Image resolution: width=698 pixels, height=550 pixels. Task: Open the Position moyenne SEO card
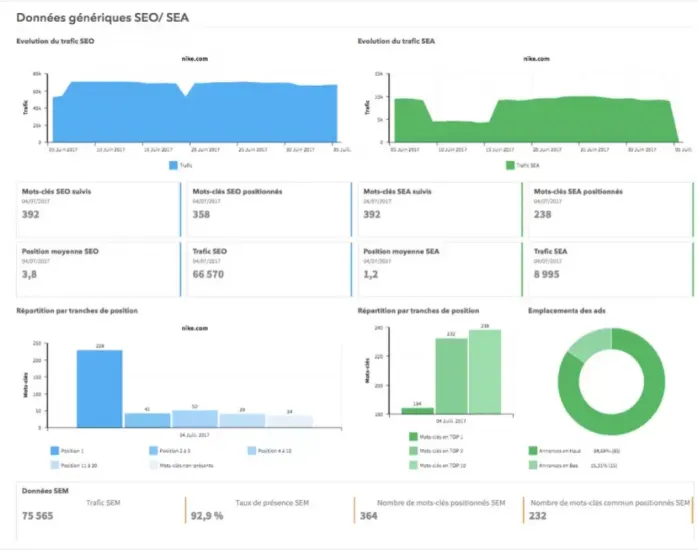pos(98,269)
